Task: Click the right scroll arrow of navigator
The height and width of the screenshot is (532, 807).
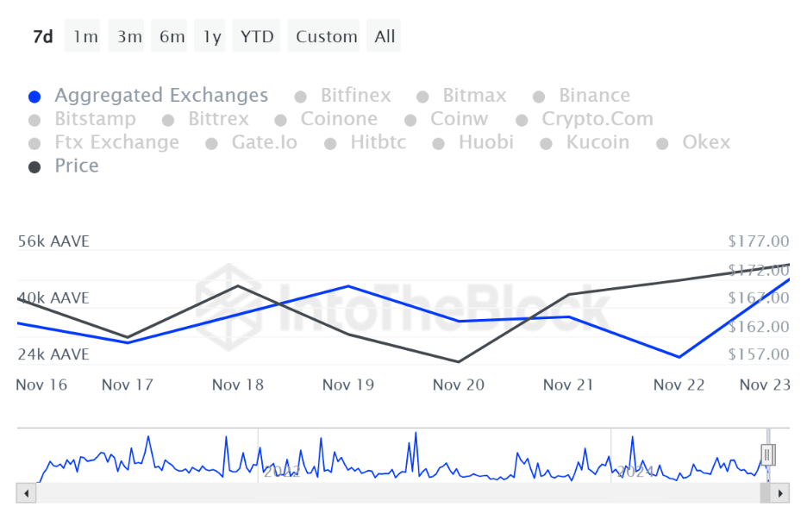Action: pyautogui.click(x=780, y=493)
